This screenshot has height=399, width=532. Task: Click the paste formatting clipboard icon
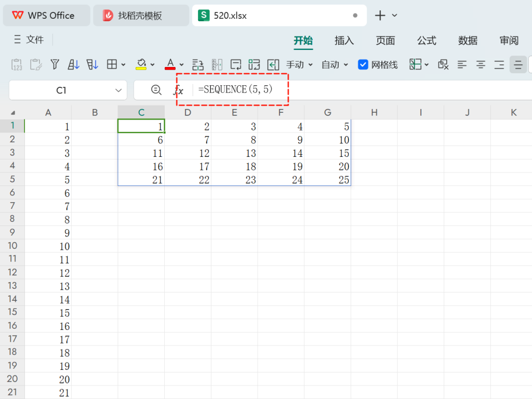(x=36, y=64)
